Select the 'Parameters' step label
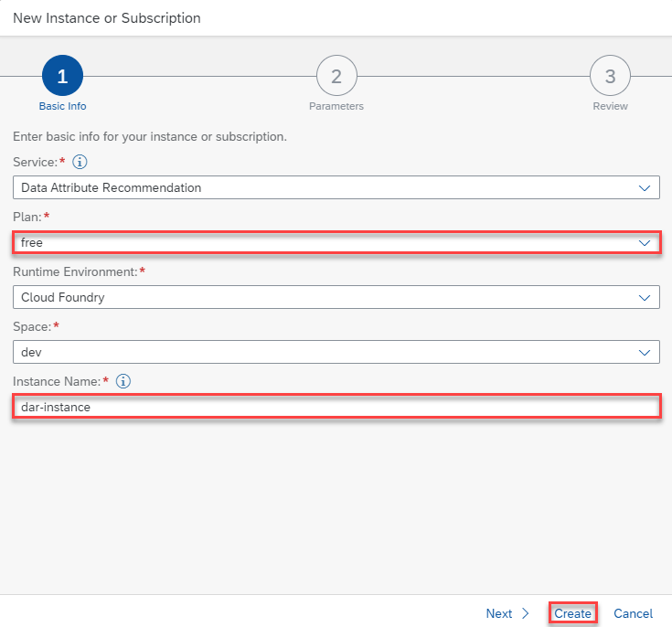Image resolution: width=672 pixels, height=627 pixels. [x=336, y=106]
